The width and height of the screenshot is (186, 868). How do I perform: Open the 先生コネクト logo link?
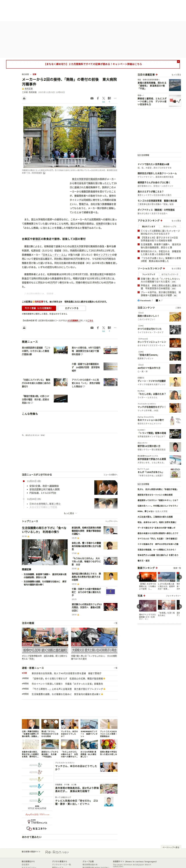37,828
